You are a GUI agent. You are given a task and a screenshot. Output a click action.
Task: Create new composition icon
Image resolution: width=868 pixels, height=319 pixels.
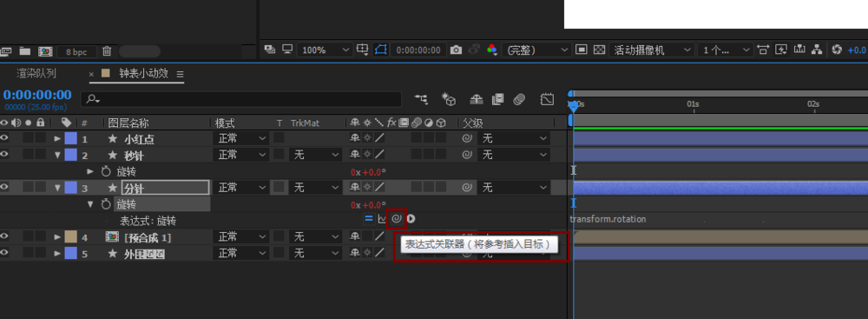[x=45, y=51]
